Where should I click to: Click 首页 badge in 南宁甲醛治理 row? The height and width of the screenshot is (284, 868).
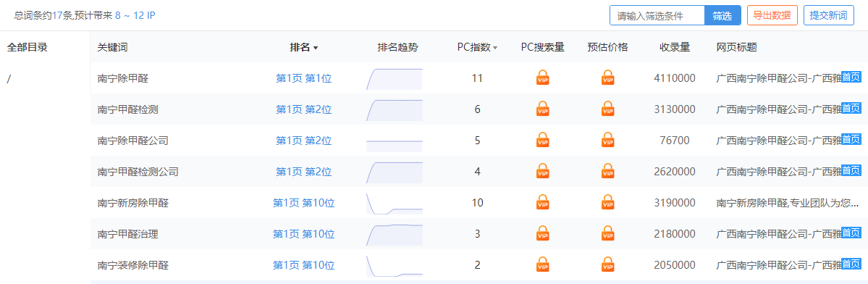pos(851,232)
